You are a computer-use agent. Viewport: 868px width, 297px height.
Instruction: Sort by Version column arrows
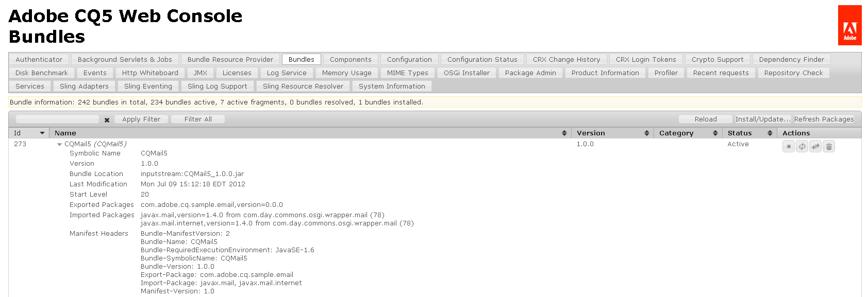coord(646,133)
